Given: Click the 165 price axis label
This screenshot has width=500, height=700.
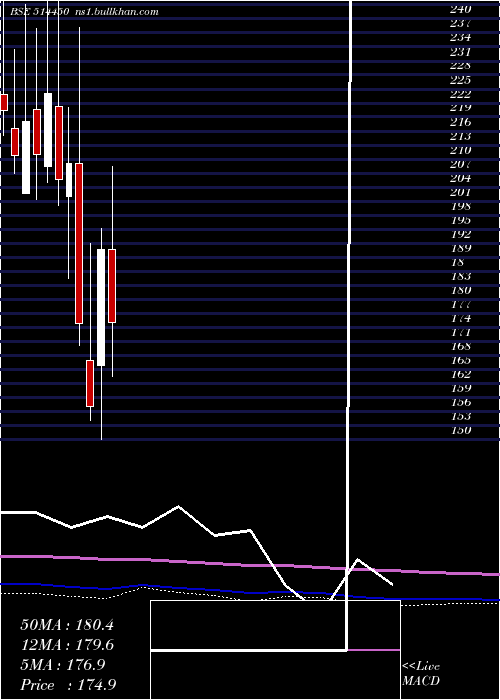Looking at the screenshot, I should [460, 360].
